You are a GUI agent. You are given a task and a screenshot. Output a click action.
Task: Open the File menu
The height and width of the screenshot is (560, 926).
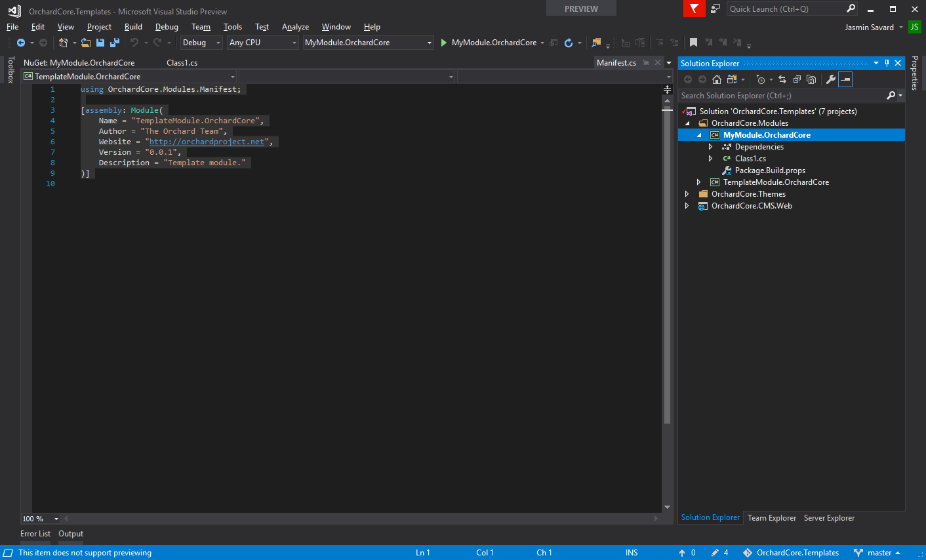[x=12, y=27]
